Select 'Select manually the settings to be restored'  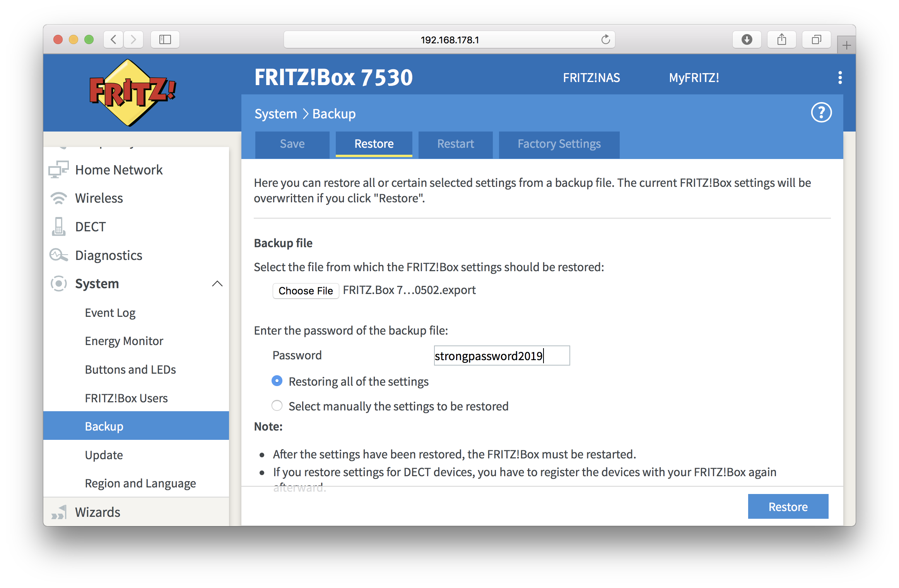(x=276, y=405)
